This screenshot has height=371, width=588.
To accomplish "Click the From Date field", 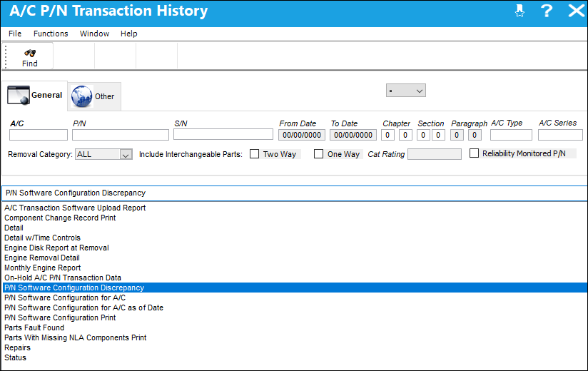I will coord(302,135).
